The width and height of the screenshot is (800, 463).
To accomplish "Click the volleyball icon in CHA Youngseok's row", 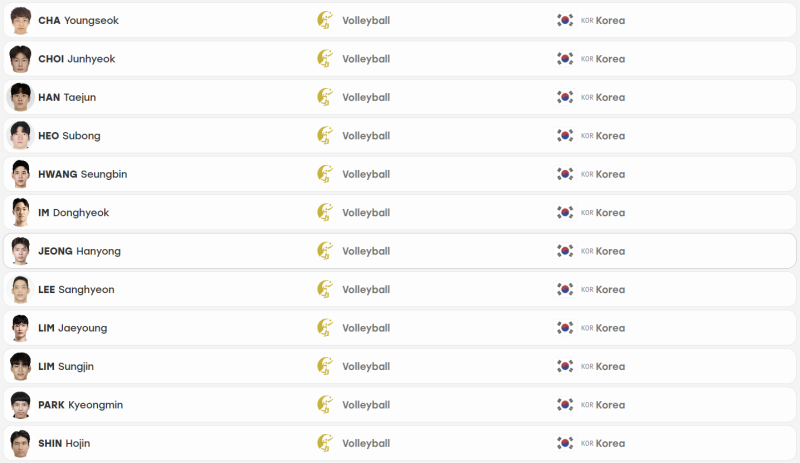I will [x=325, y=20].
